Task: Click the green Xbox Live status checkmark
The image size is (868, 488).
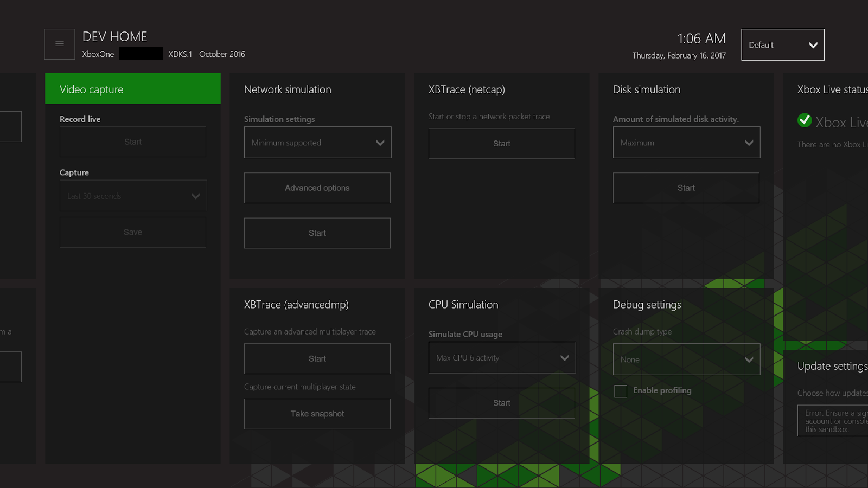Action: 805,121
